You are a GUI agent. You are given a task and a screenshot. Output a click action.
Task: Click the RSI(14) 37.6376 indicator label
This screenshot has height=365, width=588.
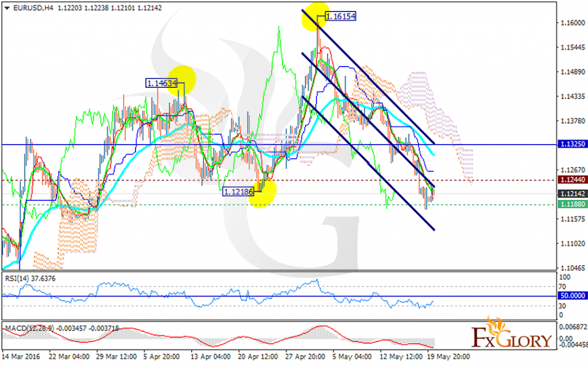pyautogui.click(x=30, y=279)
